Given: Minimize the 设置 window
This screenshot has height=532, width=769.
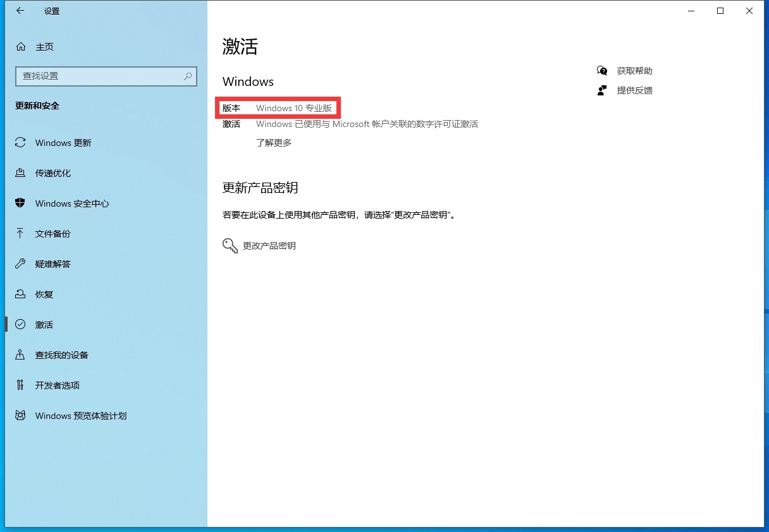Looking at the screenshot, I should pyautogui.click(x=691, y=11).
